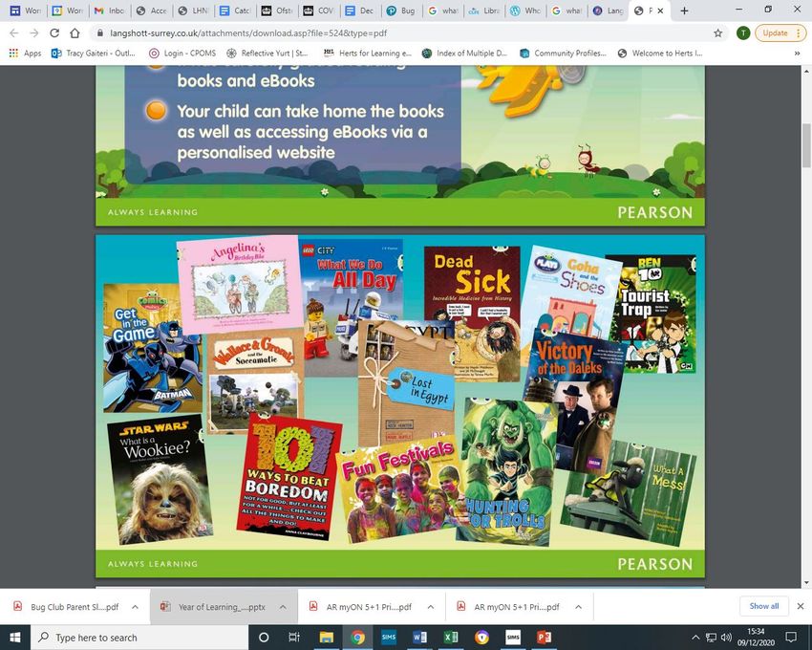Close the downloads bar
The height and width of the screenshot is (650, 812).
(801, 606)
